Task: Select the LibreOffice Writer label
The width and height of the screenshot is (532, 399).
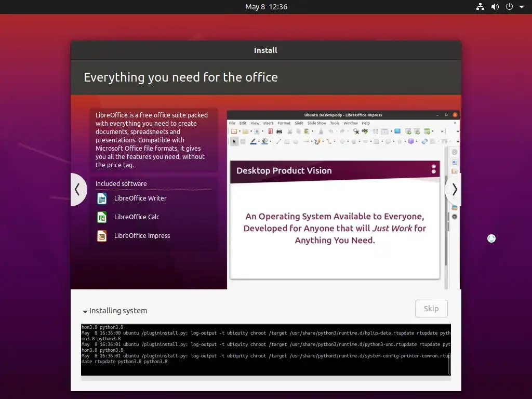Action: pyautogui.click(x=140, y=198)
